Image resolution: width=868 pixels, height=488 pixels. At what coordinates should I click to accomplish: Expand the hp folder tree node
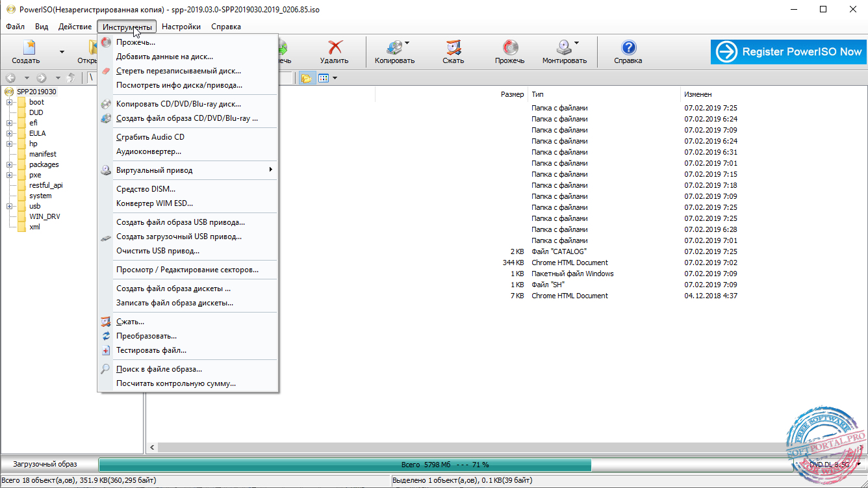click(x=10, y=144)
